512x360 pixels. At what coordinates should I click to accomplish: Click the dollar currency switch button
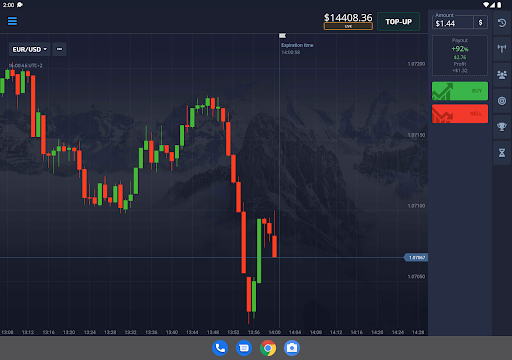pos(480,22)
